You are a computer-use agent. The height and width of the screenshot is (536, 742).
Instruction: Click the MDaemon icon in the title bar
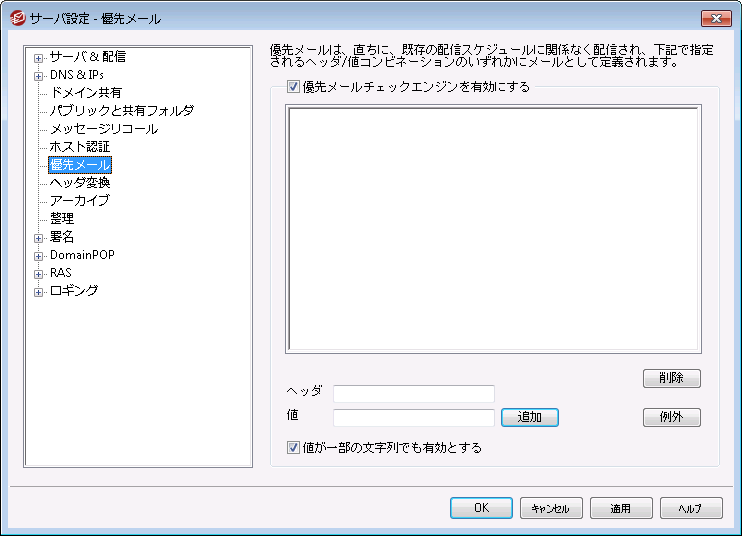point(16,18)
